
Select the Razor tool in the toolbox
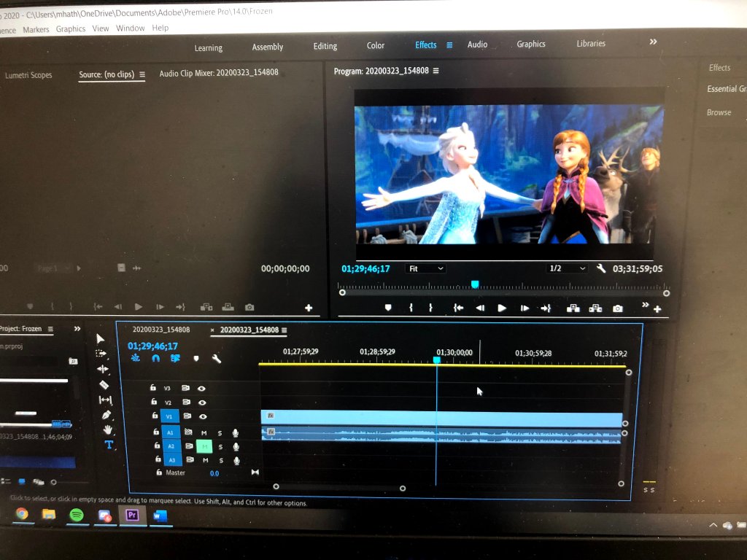(x=103, y=384)
